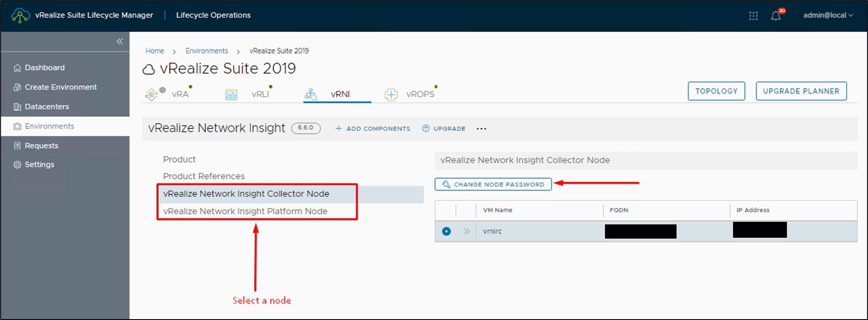Click the Upgrade arrow-circle icon
This screenshot has height=320, width=868.
pyautogui.click(x=426, y=128)
